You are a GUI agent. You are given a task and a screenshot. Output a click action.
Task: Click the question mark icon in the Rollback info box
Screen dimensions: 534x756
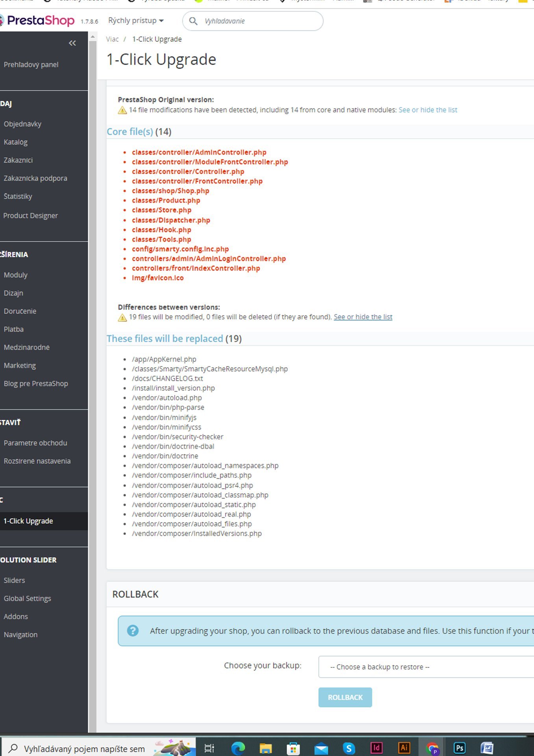133,631
